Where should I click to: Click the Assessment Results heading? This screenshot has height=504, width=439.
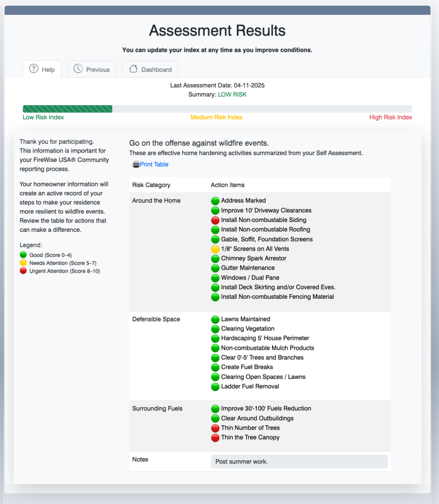click(x=217, y=31)
